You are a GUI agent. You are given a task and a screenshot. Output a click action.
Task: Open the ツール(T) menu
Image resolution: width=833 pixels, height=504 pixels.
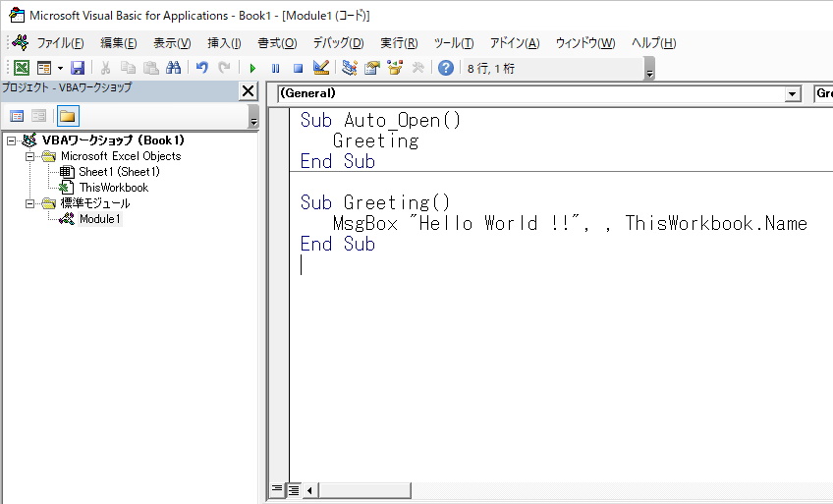point(454,43)
